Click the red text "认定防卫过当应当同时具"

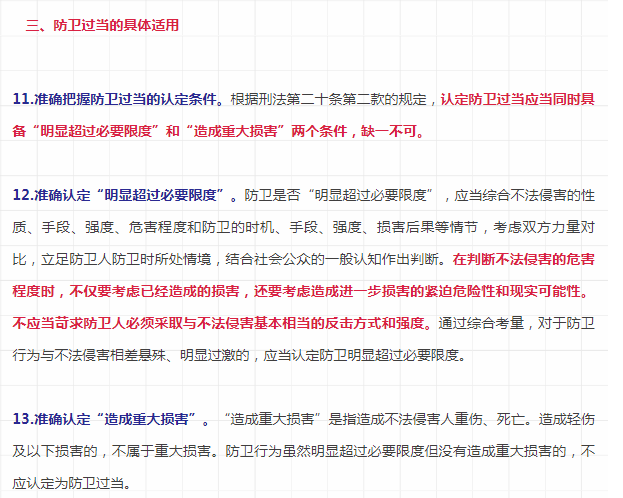tap(518, 99)
